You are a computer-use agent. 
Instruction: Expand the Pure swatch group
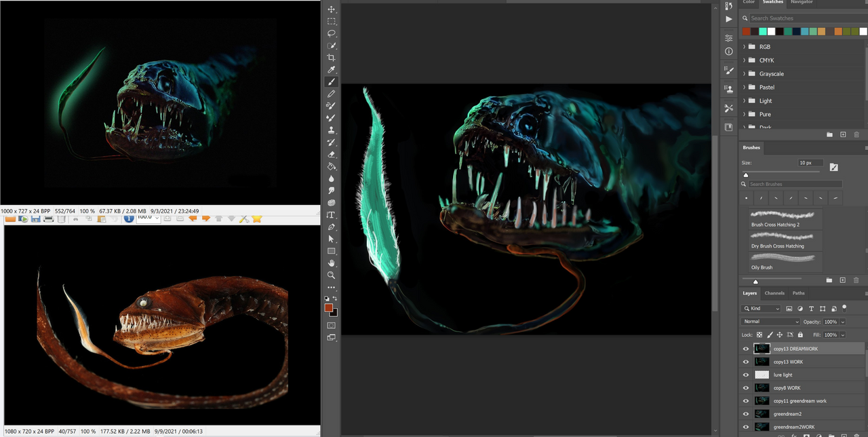pyautogui.click(x=745, y=115)
